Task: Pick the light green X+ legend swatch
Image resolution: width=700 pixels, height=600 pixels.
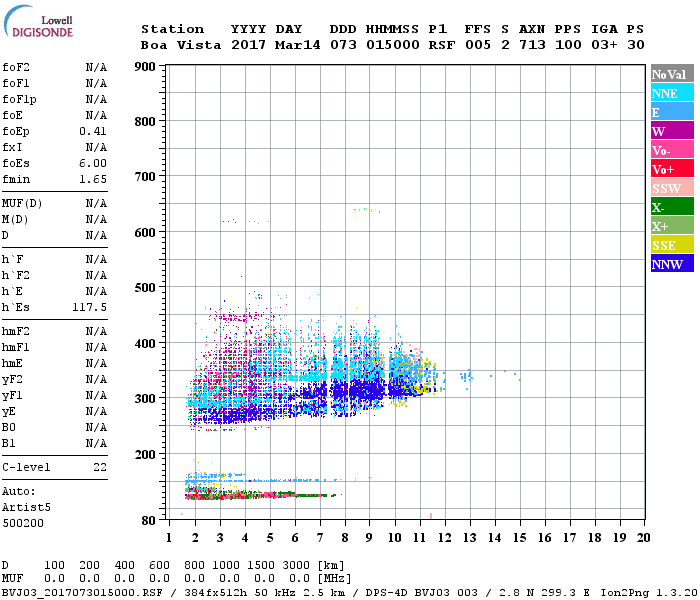Action: coord(671,226)
